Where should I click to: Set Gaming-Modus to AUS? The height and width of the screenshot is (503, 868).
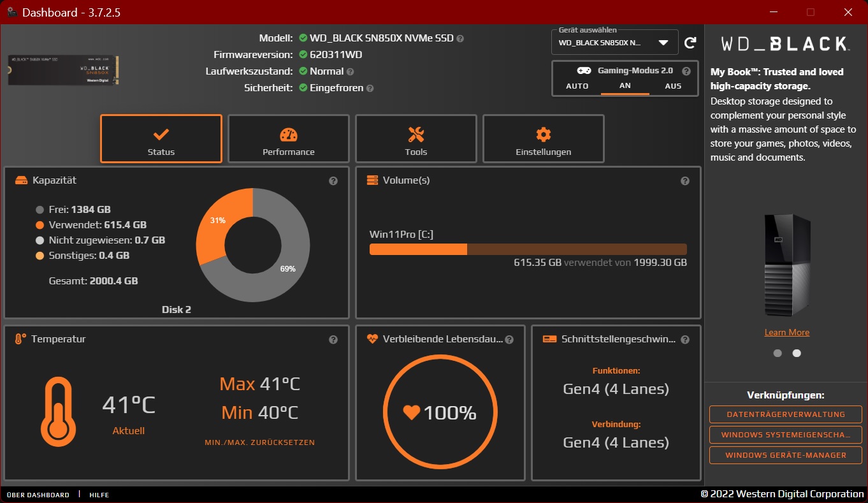(x=673, y=86)
